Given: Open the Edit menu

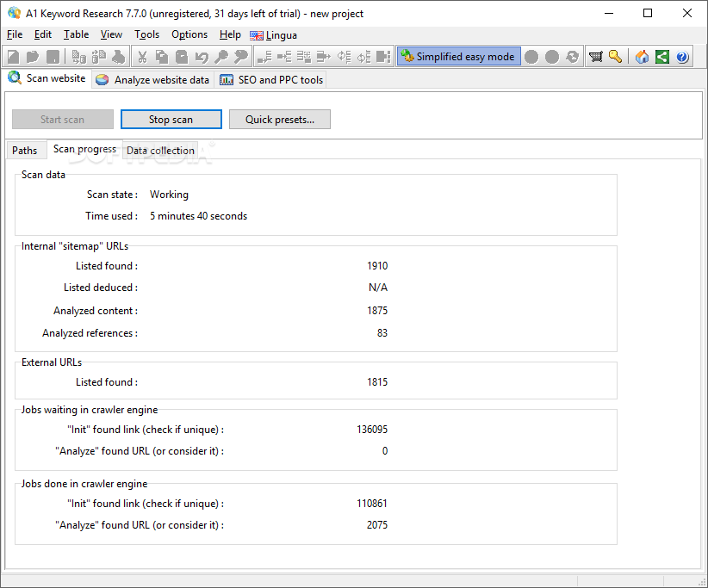Looking at the screenshot, I should coord(43,34).
